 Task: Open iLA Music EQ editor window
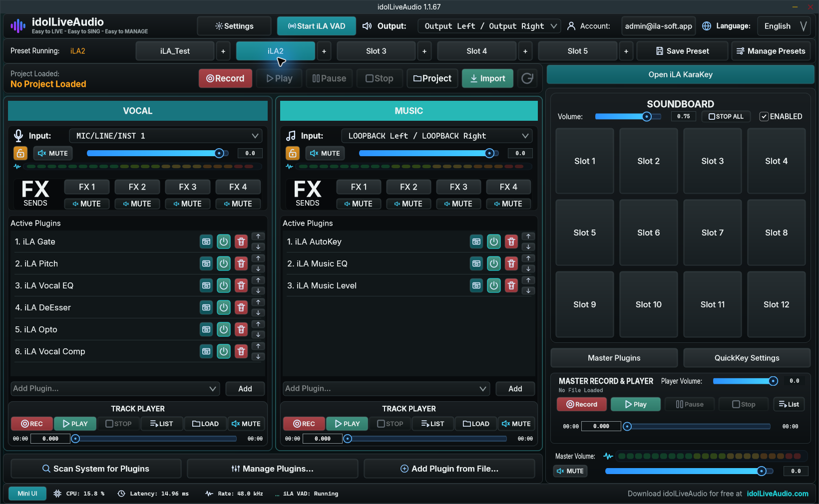476,263
